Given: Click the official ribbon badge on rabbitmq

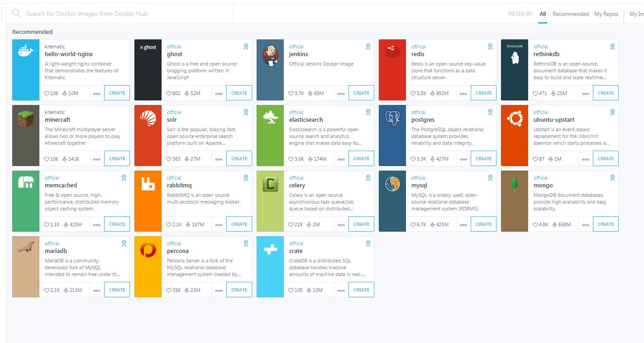Looking at the screenshot, I should (x=246, y=178).
